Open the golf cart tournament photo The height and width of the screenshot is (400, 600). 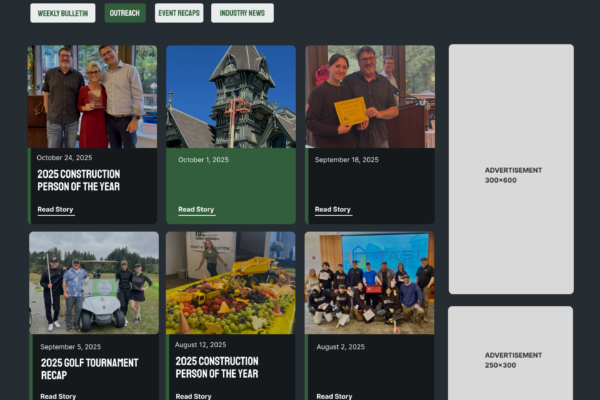93,283
